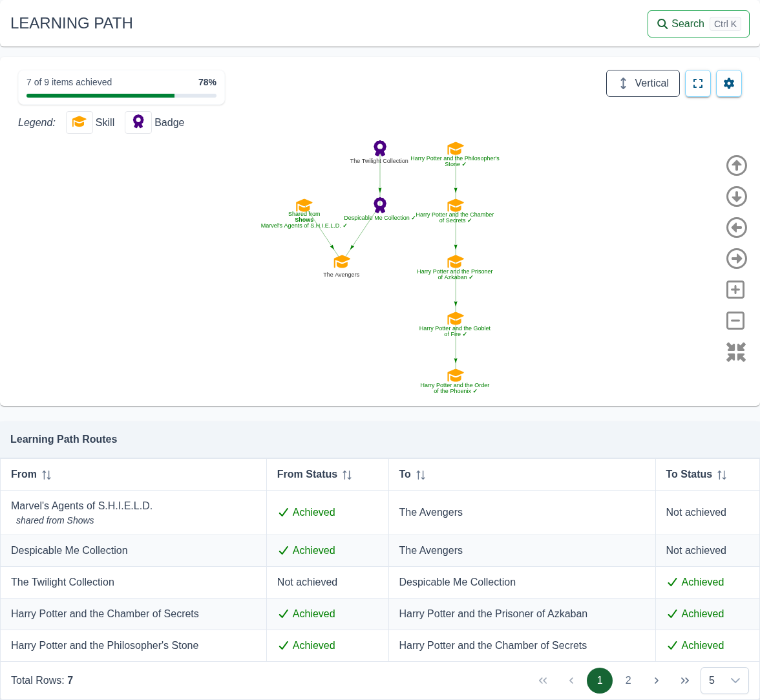Click the pan down arrow icon
This screenshot has width=760, height=700.
(736, 196)
